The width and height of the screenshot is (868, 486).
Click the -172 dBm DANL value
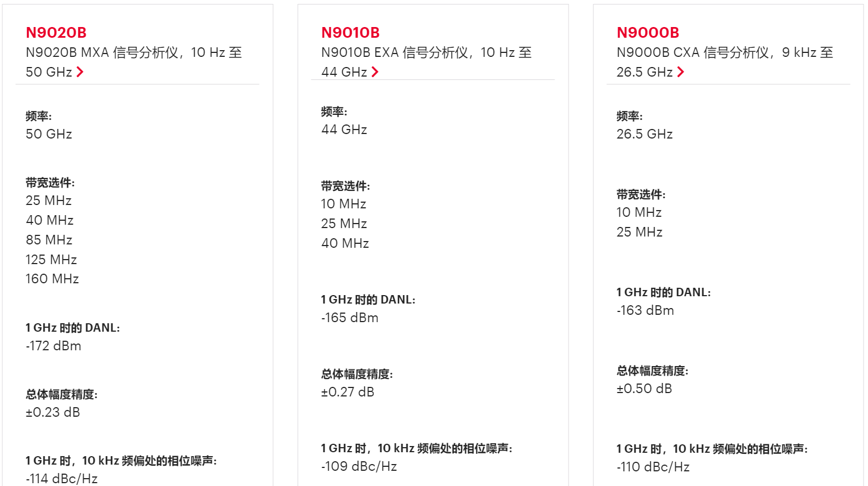tap(53, 346)
